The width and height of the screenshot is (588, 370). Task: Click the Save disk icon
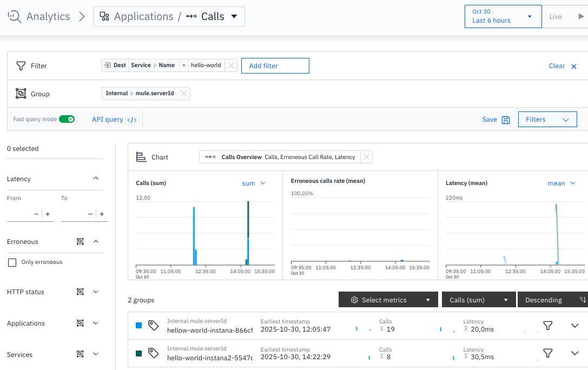(507, 119)
